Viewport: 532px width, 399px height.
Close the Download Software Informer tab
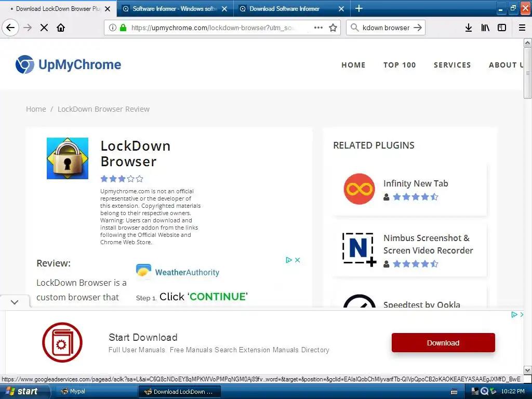[x=341, y=9]
